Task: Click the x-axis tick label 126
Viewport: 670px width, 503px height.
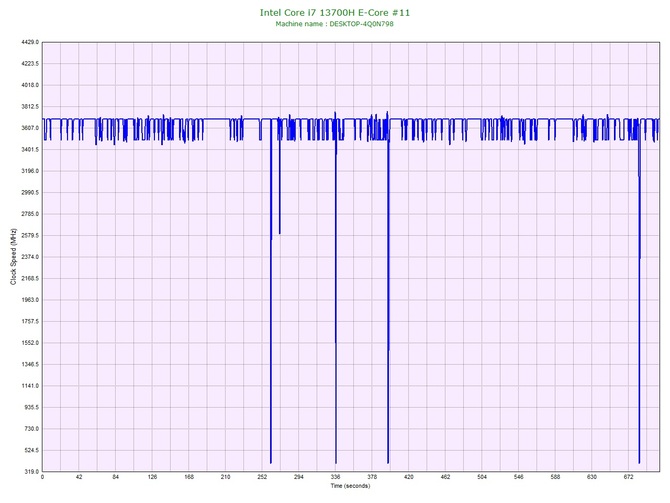Action: [x=153, y=477]
